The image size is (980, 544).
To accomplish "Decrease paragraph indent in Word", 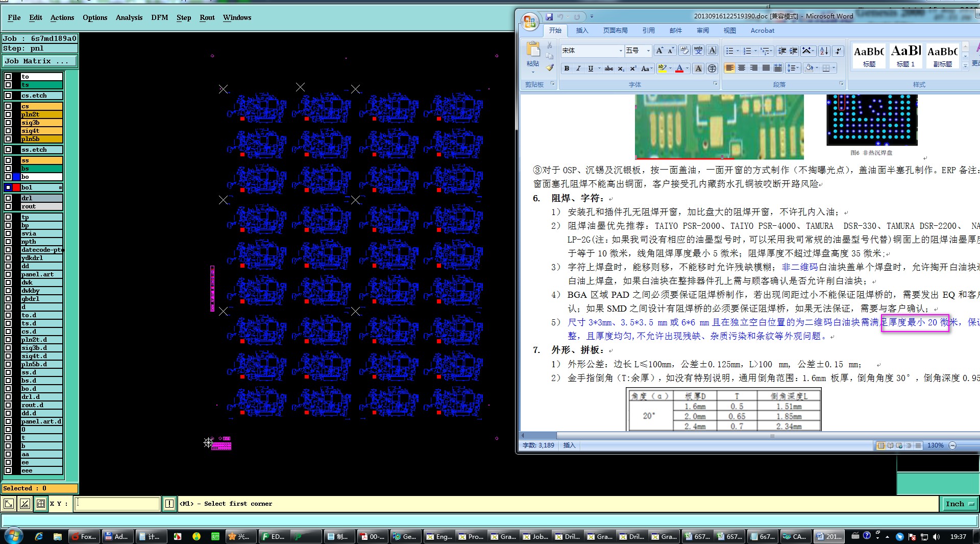I will (x=781, y=51).
